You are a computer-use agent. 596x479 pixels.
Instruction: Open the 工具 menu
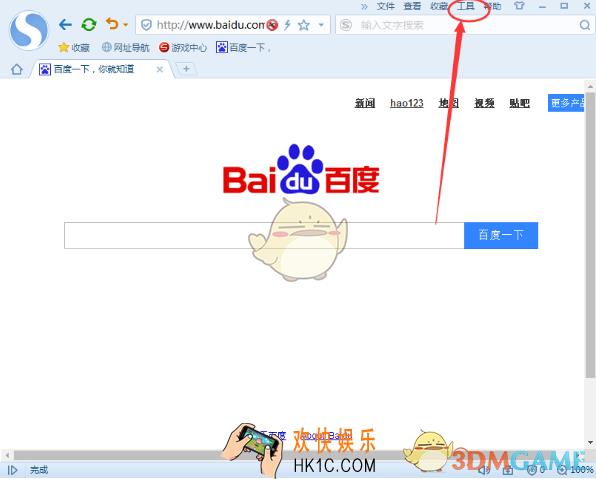point(466,6)
